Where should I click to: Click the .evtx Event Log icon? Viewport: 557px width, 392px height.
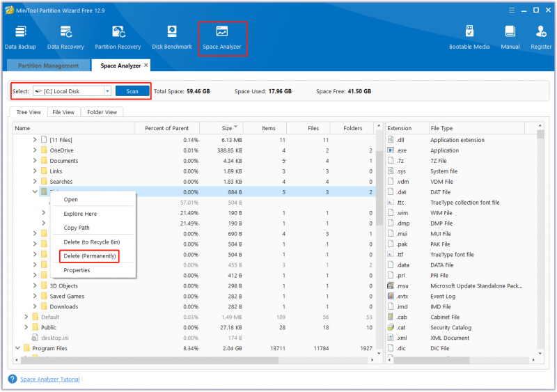(x=391, y=296)
